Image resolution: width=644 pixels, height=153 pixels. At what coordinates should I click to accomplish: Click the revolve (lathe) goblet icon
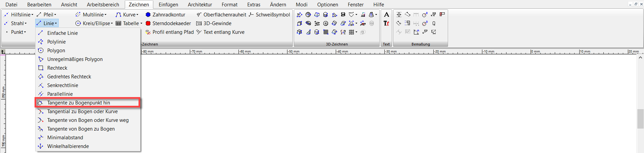(343, 32)
